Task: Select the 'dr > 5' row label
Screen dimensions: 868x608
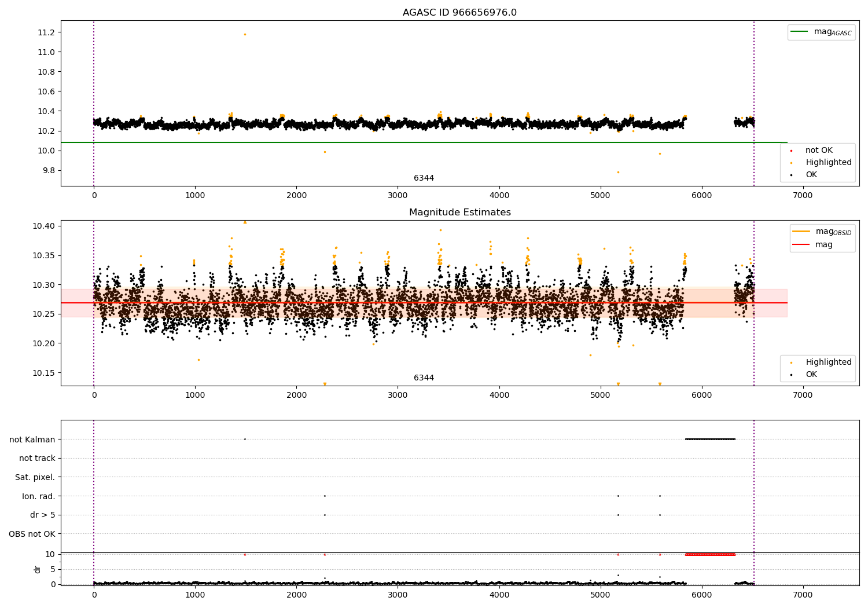Action: pos(43,515)
